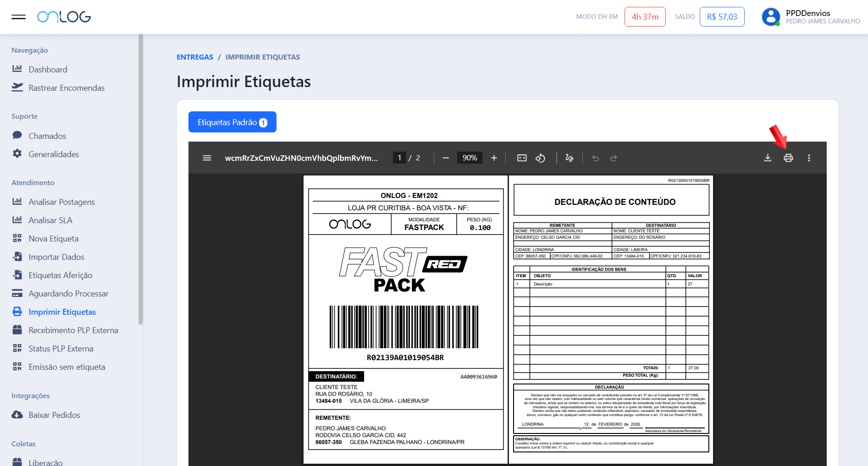Click the fit to page icon
Image resolution: width=868 pixels, height=466 pixels.
(522, 158)
